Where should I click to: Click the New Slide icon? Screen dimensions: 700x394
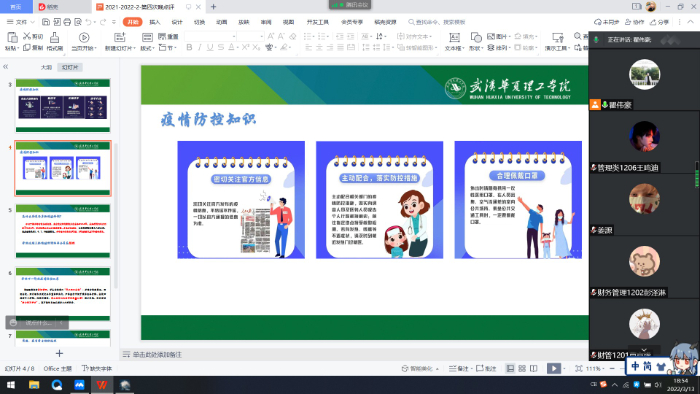(119, 37)
